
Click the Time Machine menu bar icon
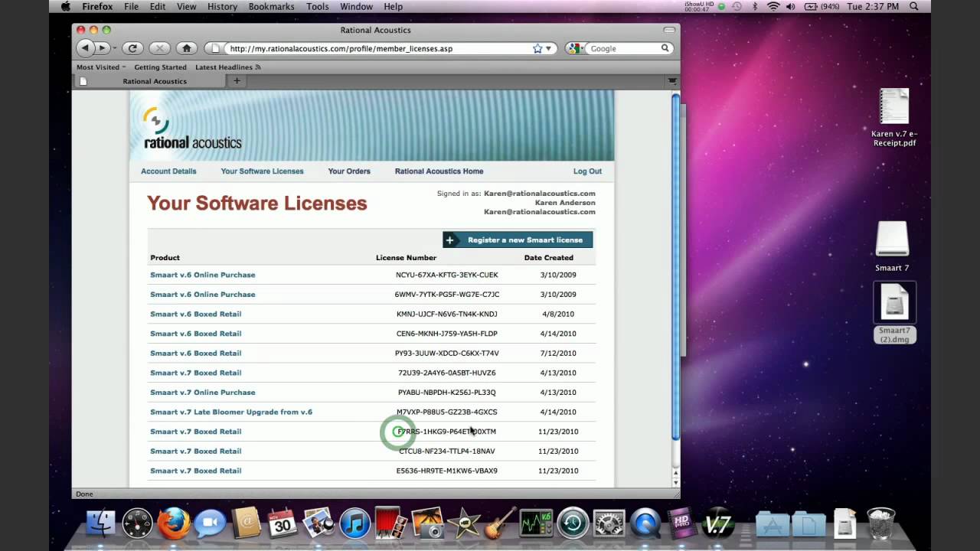pos(737,7)
